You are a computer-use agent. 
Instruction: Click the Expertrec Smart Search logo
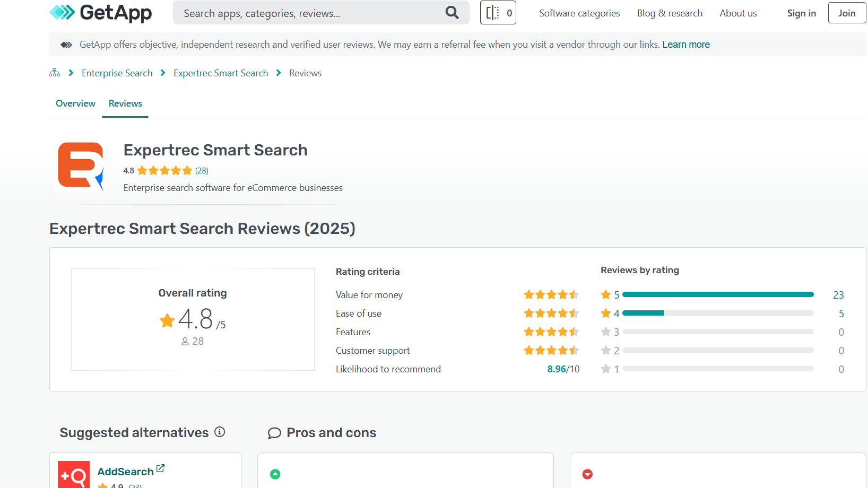(81, 167)
